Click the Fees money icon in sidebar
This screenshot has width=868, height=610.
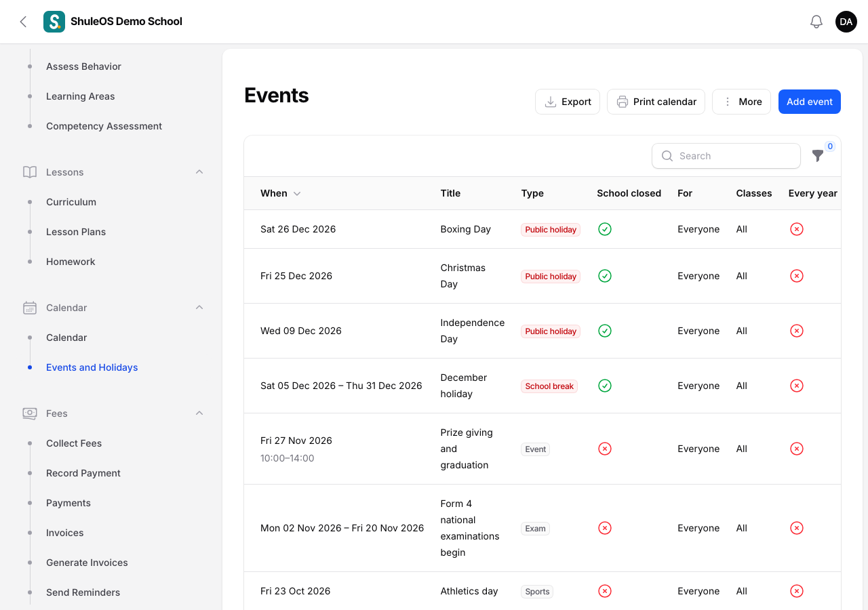coord(30,413)
